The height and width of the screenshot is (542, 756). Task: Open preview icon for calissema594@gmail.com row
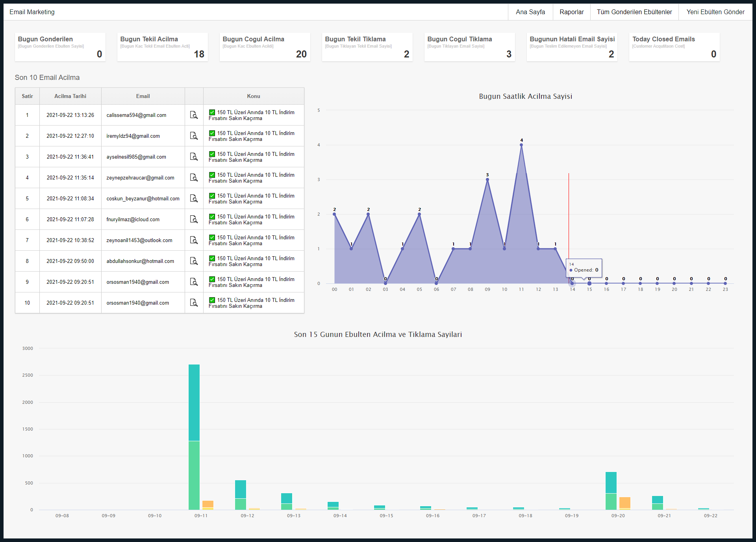coord(194,115)
